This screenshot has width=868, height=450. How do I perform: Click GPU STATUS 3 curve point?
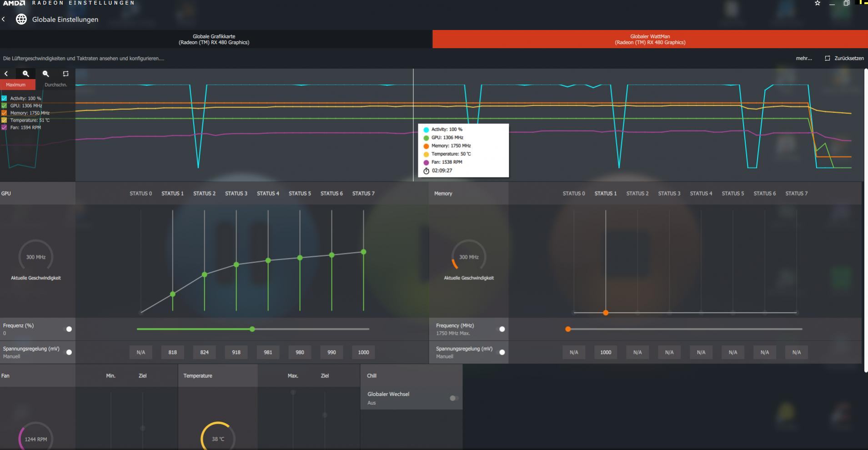[x=236, y=264]
